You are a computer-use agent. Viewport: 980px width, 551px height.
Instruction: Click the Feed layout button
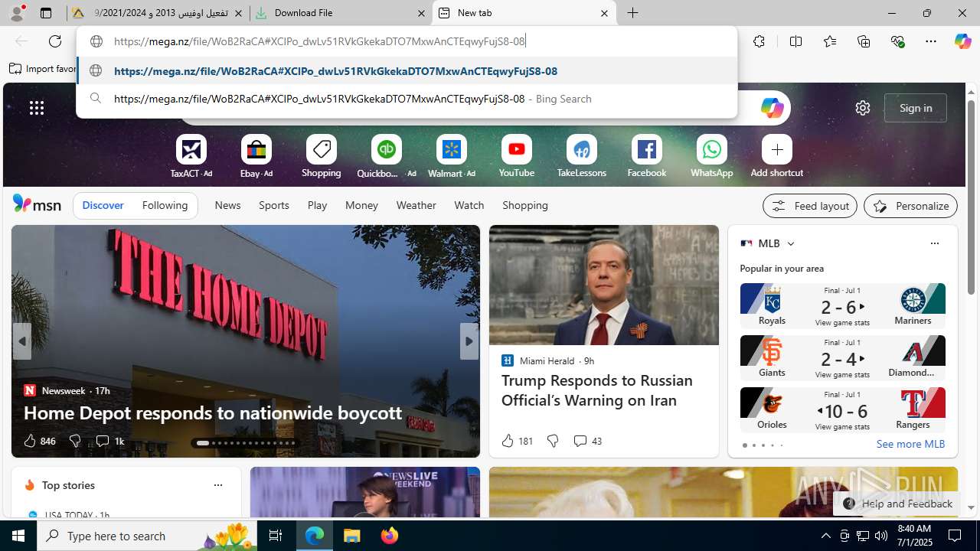pos(810,206)
